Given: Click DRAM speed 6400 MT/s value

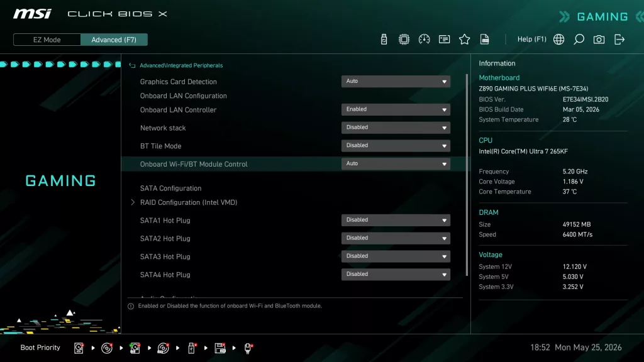Looking at the screenshot, I should tap(577, 235).
